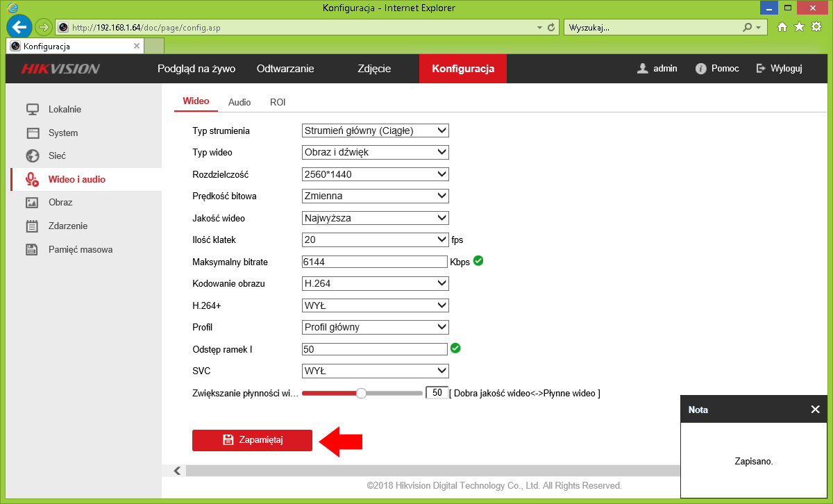Click the System window icon in sidebar
The image size is (833, 504).
[32, 133]
